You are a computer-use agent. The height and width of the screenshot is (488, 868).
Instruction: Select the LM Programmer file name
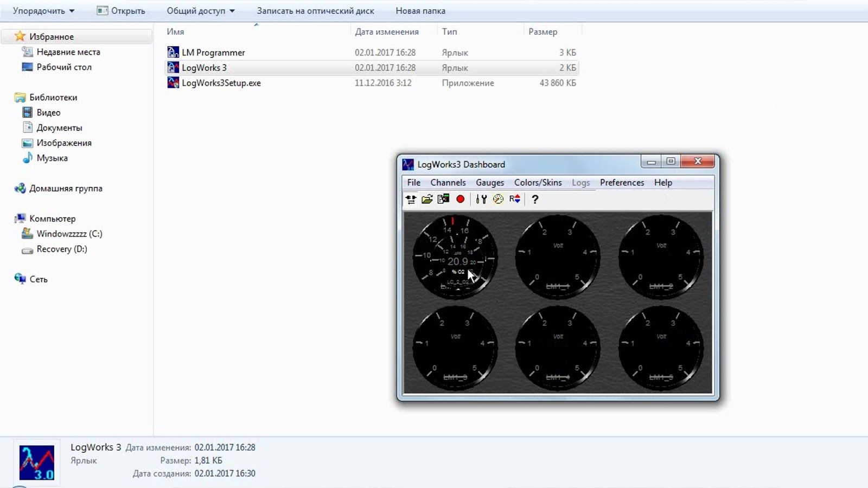point(213,53)
